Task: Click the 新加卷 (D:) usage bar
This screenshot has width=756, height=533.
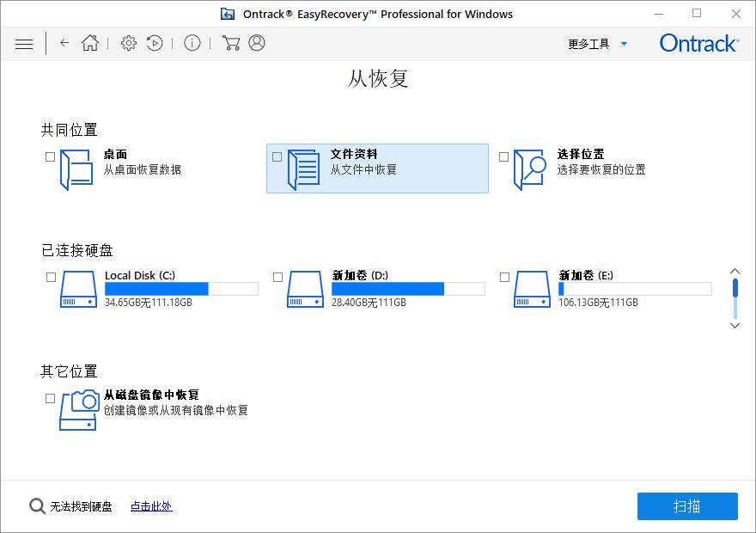Action: 408,289
